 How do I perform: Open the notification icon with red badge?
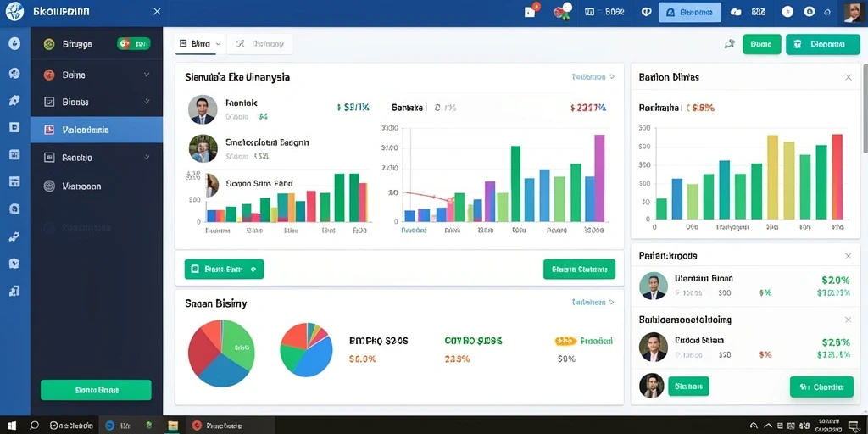pyautogui.click(x=531, y=11)
